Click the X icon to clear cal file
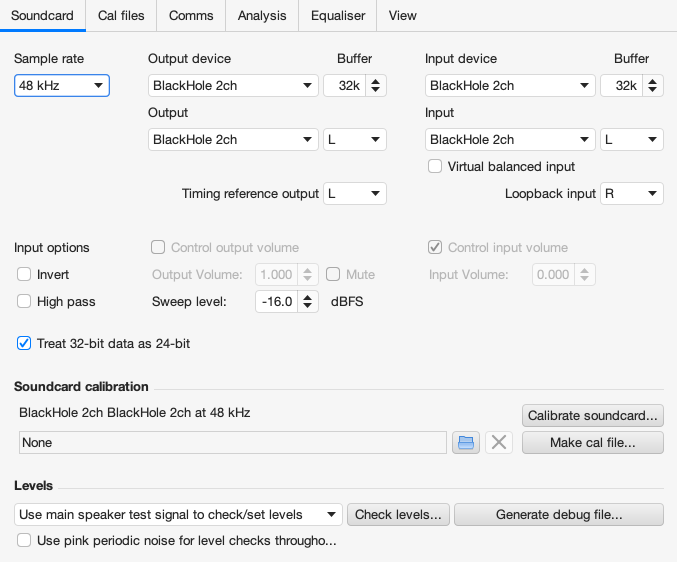Screen dimensions: 677x562 point(499,442)
